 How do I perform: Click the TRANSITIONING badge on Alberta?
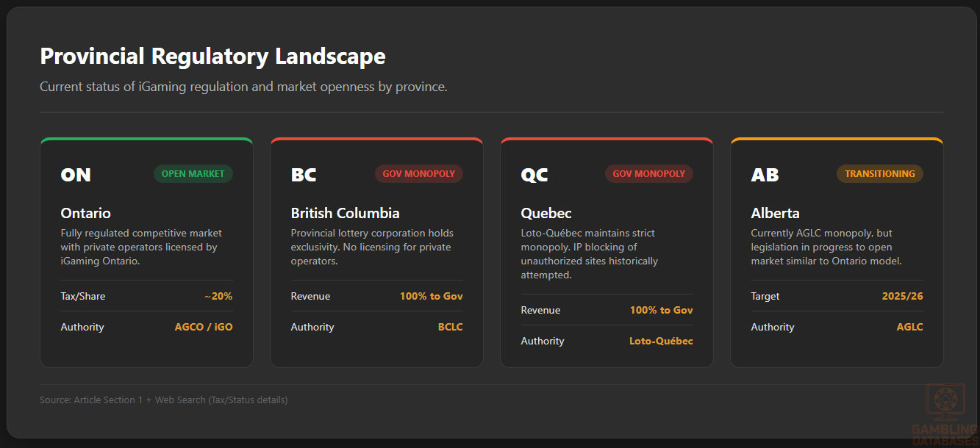pos(879,174)
